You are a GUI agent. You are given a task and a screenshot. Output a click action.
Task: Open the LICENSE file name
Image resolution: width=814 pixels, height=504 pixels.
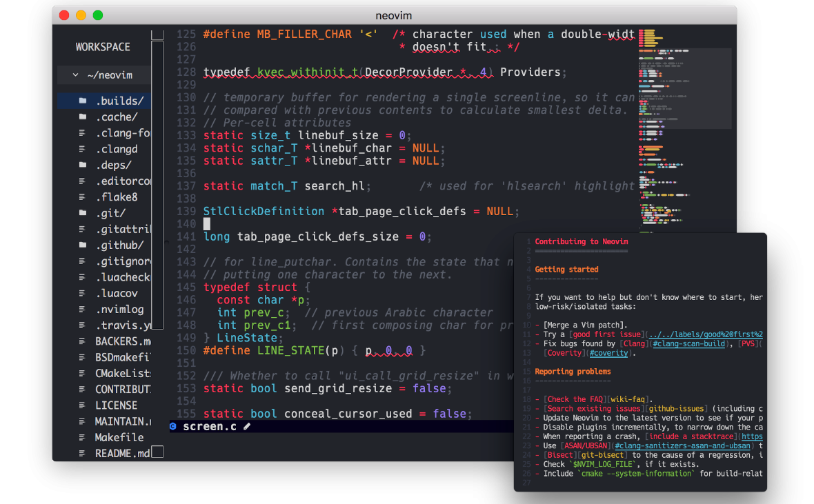[x=117, y=405]
